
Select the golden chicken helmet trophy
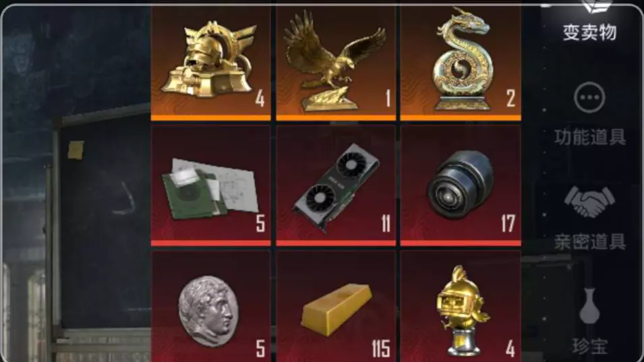[461, 307]
